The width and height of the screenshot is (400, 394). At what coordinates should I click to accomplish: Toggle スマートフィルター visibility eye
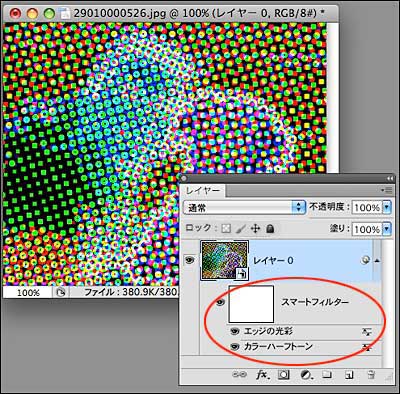[x=221, y=303]
